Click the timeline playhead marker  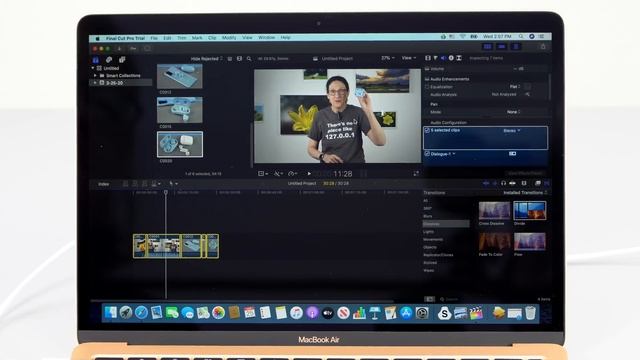(166, 192)
